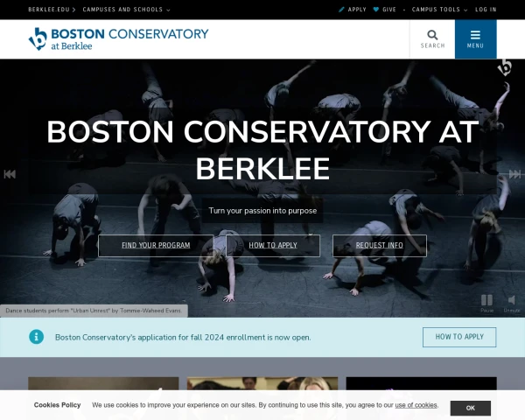Click the info icon in the enrollment banner
This screenshot has width=525, height=420.
pos(36,337)
